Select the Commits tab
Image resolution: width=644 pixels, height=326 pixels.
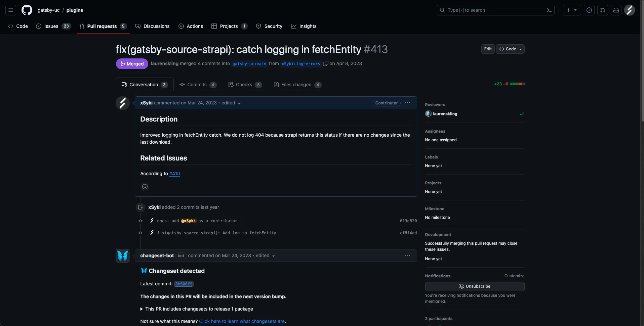click(x=198, y=85)
